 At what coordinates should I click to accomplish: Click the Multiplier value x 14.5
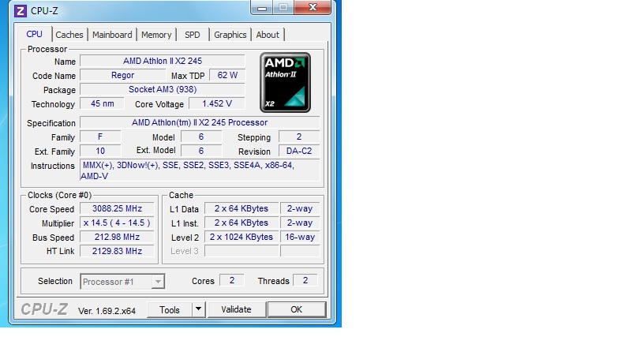pyautogui.click(x=117, y=223)
